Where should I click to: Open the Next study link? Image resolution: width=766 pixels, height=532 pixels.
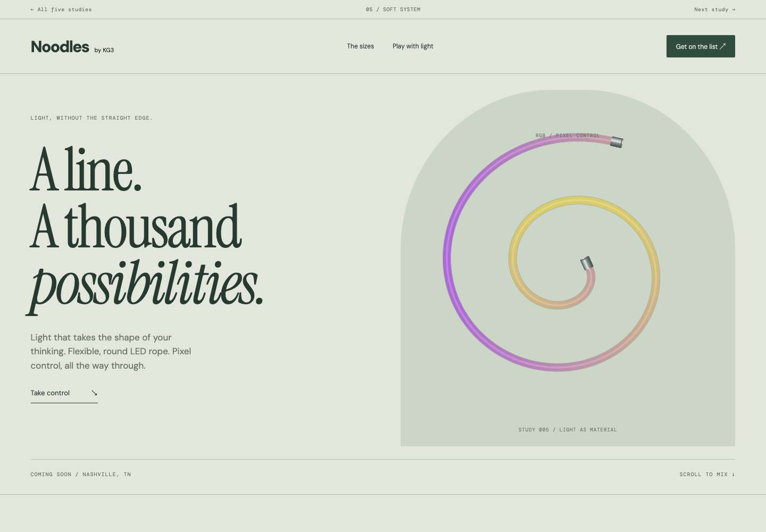click(714, 10)
